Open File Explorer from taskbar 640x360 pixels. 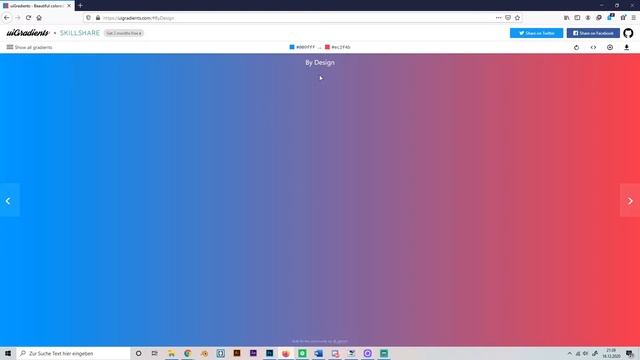click(171, 353)
